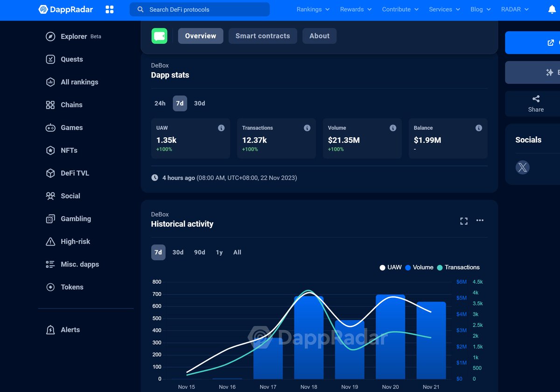Select 1y in Historical activity
560x392 pixels.
tap(219, 252)
